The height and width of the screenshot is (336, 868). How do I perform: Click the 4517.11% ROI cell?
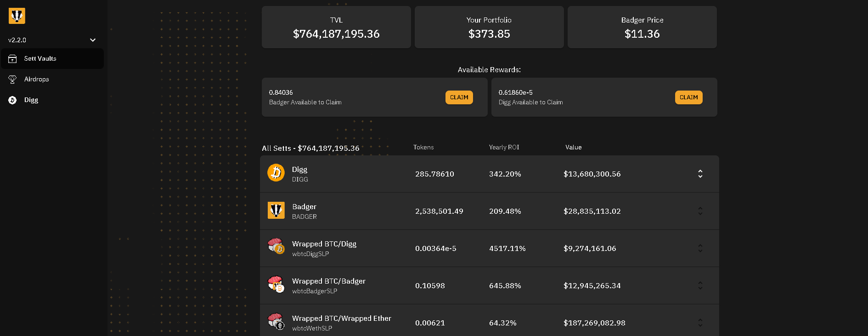tap(507, 248)
